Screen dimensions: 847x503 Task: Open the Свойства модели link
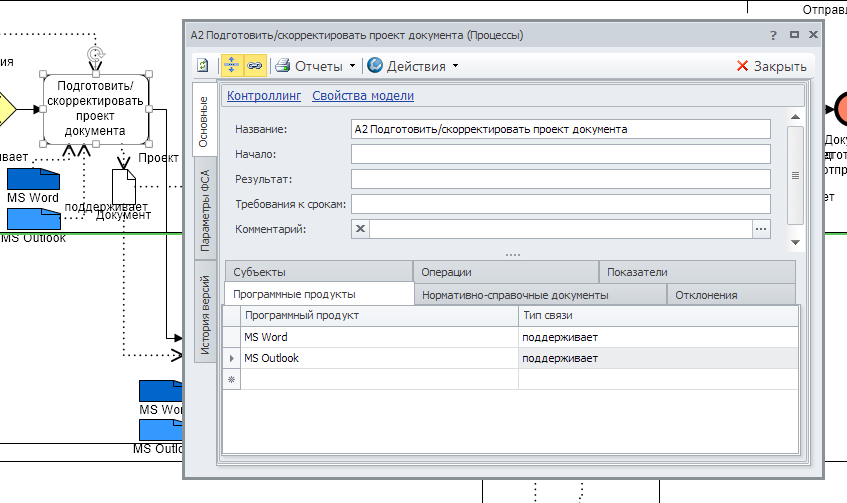[363, 96]
